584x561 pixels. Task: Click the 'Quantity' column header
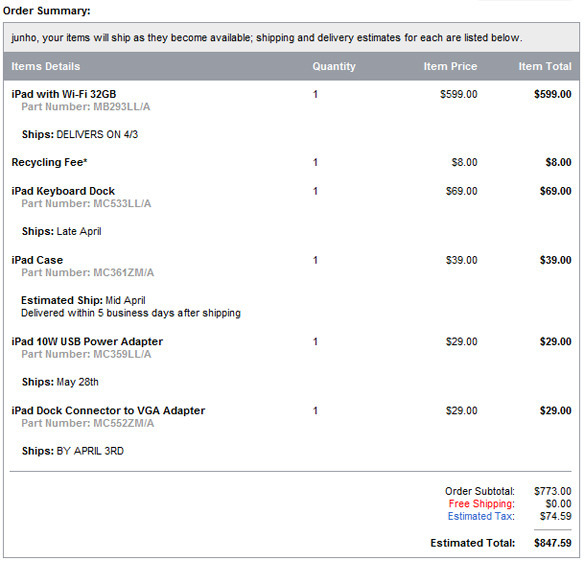(334, 66)
